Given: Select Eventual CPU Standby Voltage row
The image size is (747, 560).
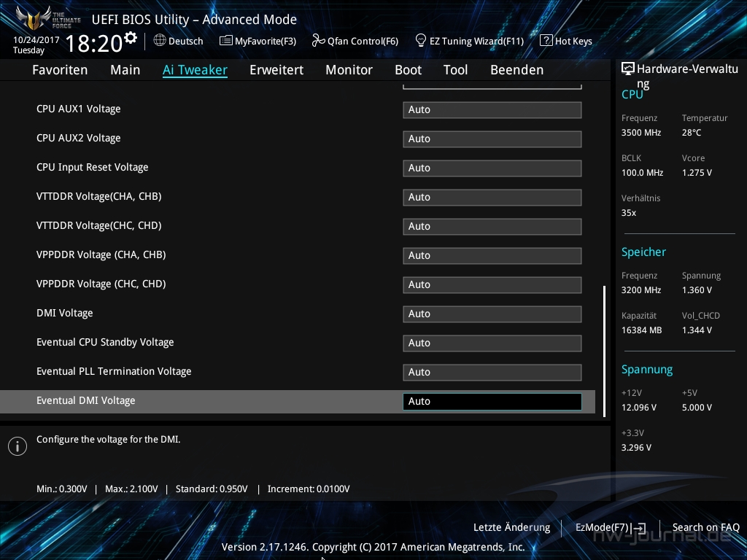Looking at the screenshot, I should click(105, 342).
